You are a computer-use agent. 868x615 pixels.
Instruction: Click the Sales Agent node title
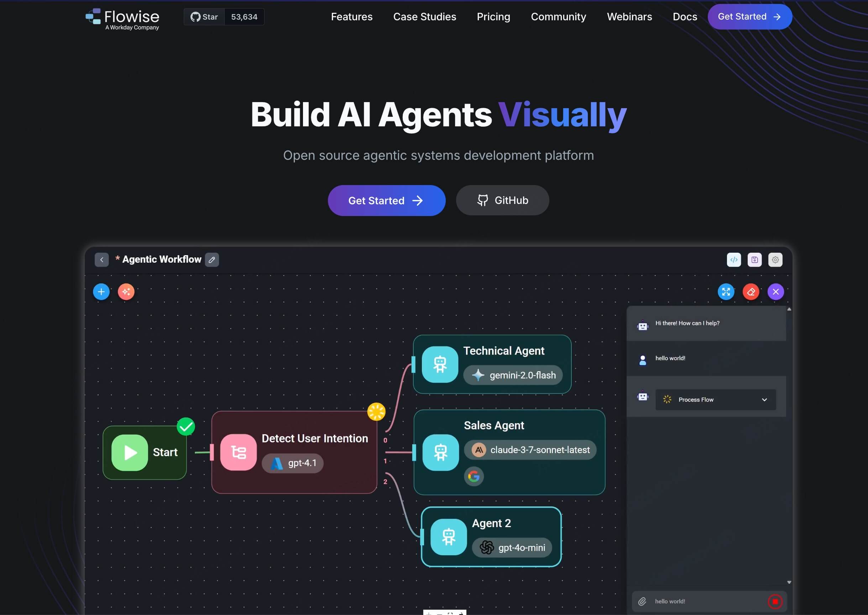tap(494, 426)
